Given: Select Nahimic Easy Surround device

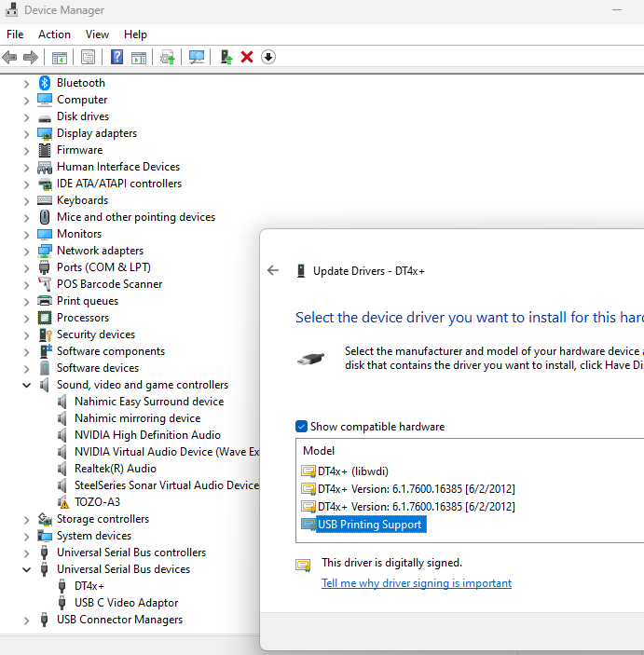Looking at the screenshot, I should click(149, 402).
